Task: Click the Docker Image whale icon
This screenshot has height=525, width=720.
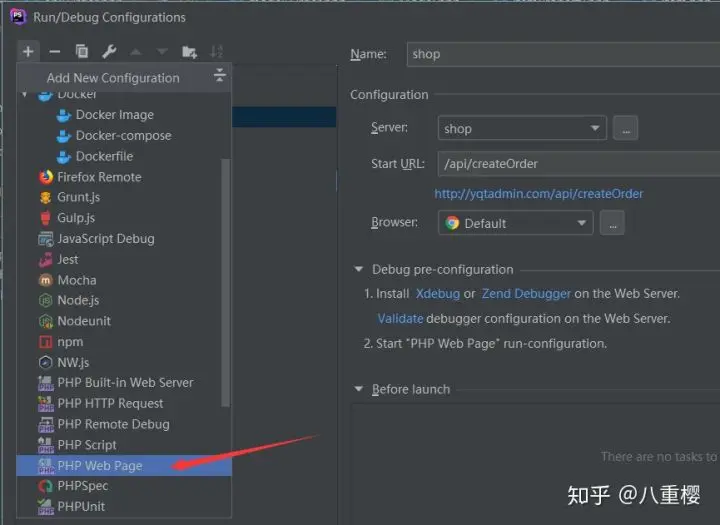Action: [64, 115]
